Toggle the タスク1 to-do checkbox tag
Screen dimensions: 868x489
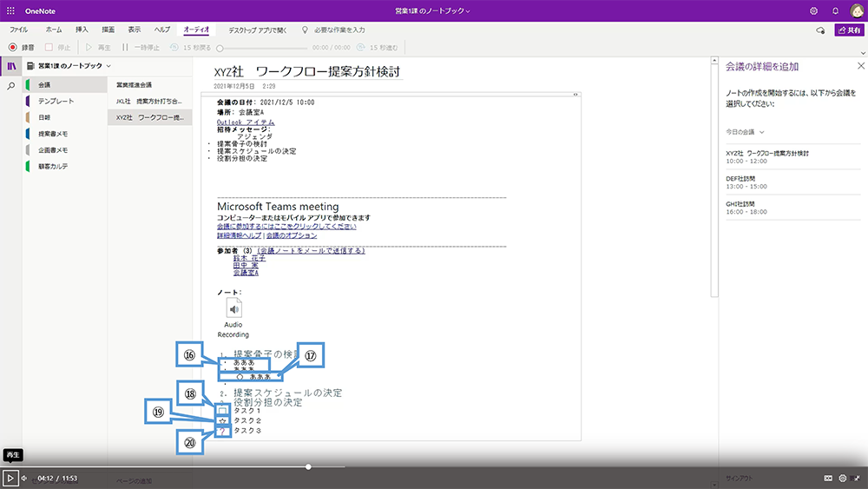[x=222, y=411]
